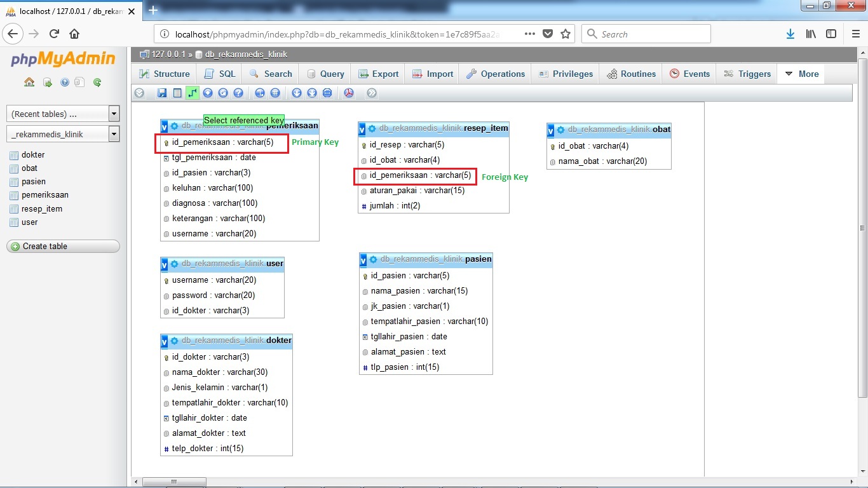Open the More tab dropdown
The image size is (868, 488).
tap(801, 73)
